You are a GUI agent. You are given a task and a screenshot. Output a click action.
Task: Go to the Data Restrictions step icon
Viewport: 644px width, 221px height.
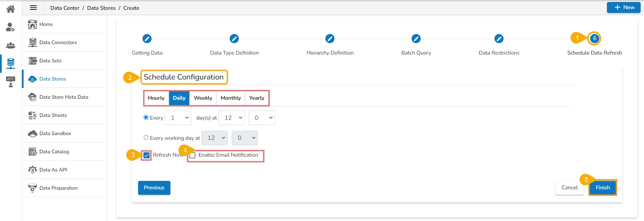(499, 39)
